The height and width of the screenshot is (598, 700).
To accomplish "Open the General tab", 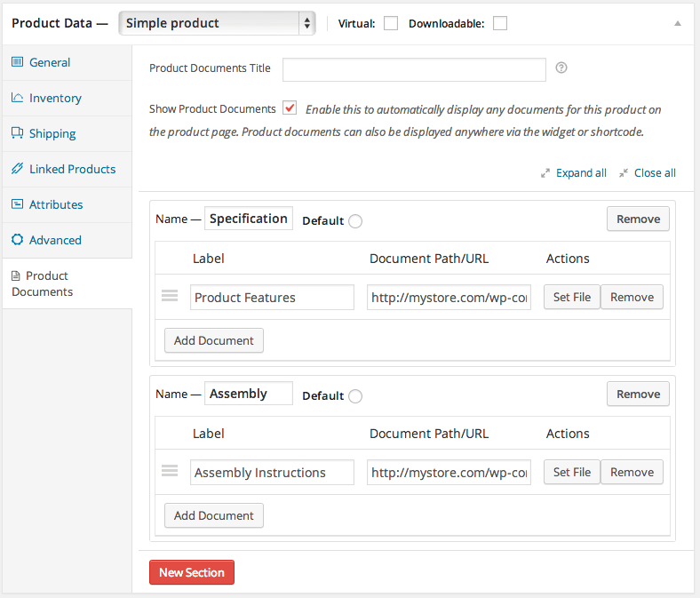I will (50, 62).
